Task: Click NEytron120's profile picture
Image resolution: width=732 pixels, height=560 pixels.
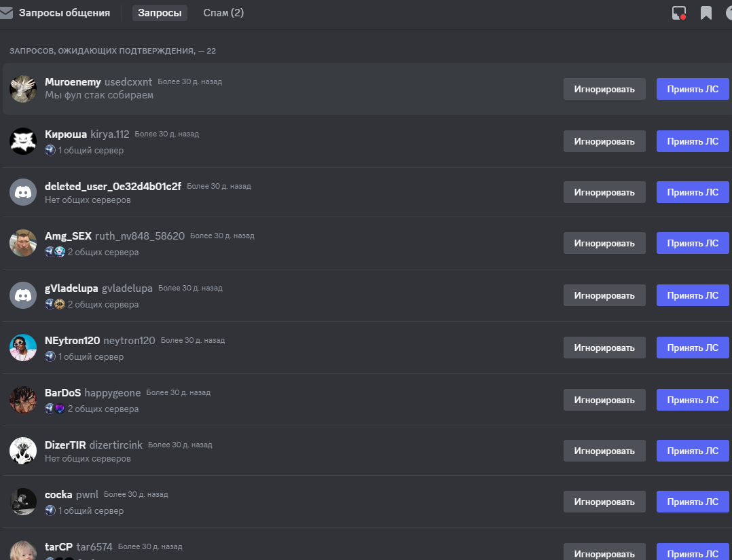Action: pos(23,348)
